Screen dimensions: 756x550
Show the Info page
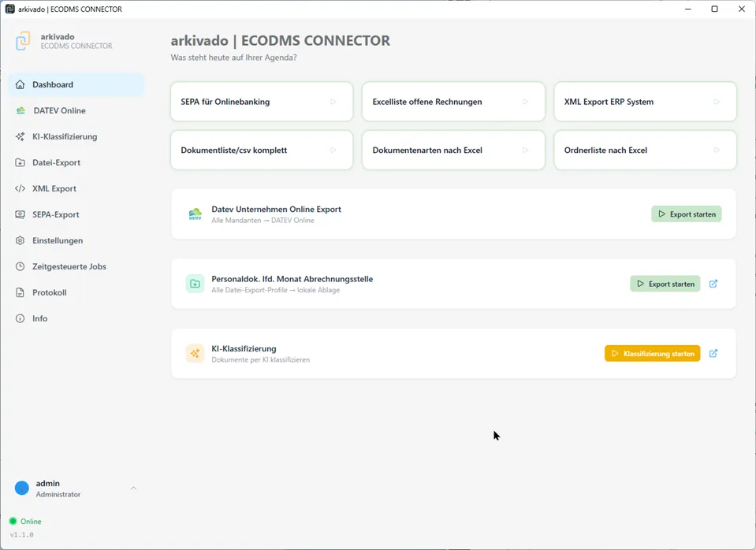coord(76,318)
